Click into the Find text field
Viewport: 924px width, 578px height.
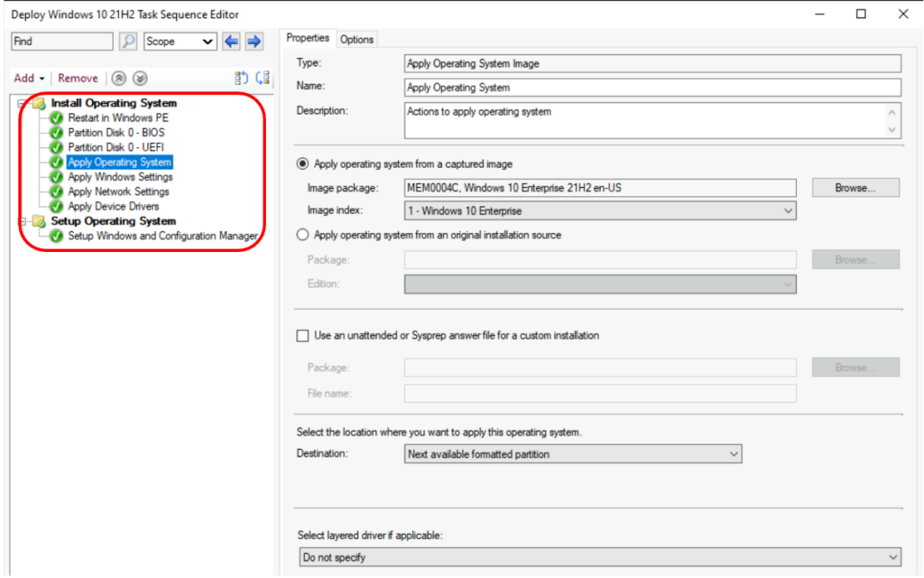click(x=62, y=42)
